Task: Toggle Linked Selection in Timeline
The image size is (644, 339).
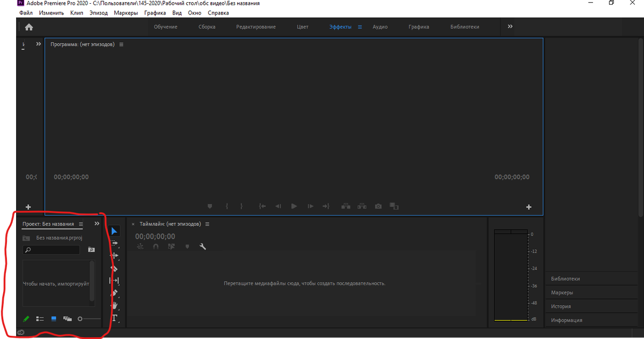Action: point(172,247)
